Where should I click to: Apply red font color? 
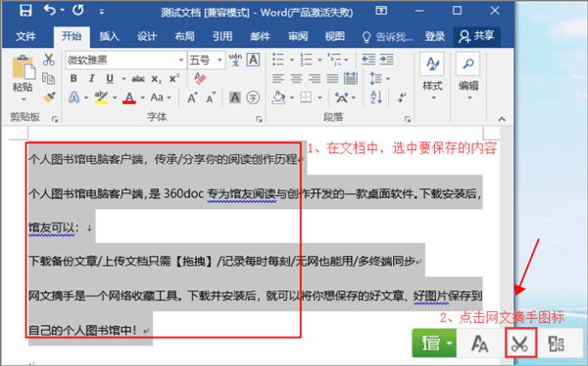129,97
